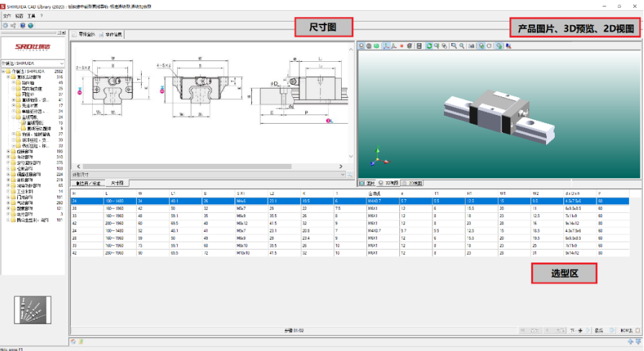Switch to the 3D视图 tab

[390, 183]
